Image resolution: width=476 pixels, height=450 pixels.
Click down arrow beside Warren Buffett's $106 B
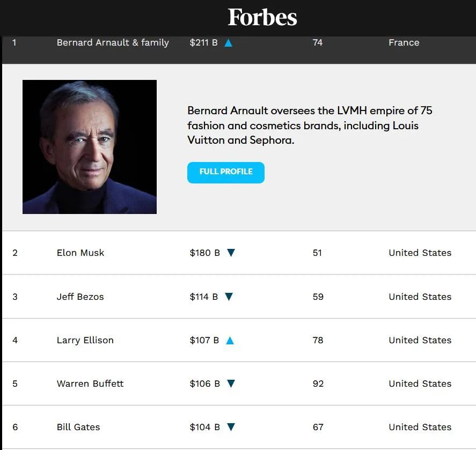click(x=231, y=383)
